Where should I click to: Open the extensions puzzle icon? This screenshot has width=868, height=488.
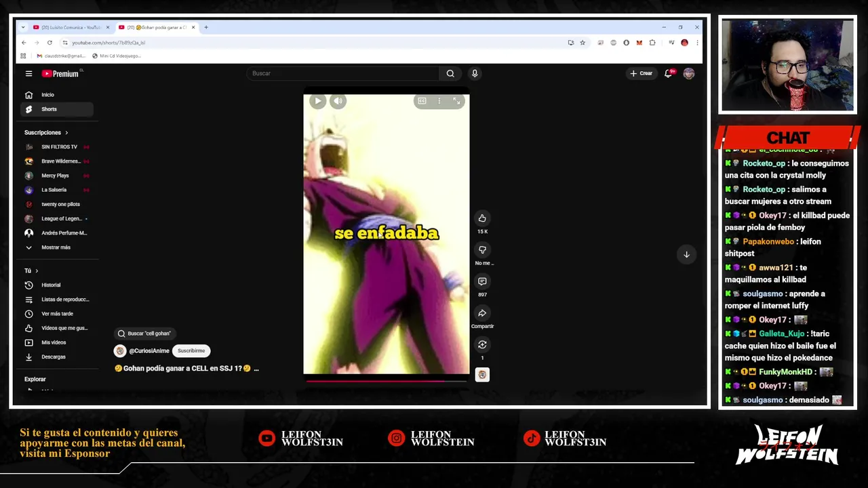[652, 43]
